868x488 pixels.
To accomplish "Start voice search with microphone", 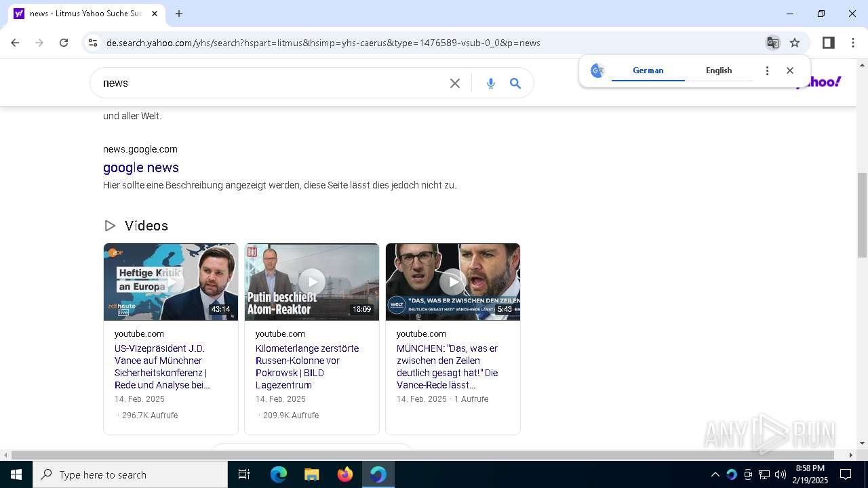I will [x=491, y=83].
